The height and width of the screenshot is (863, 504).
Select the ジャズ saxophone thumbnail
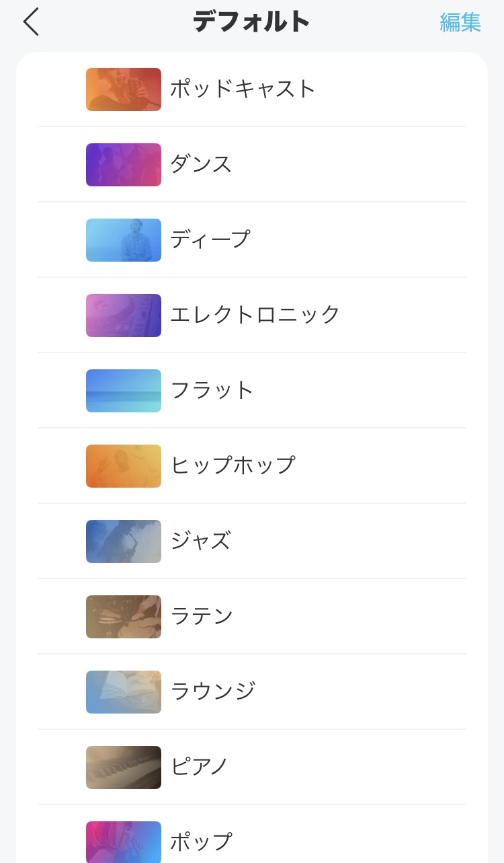pos(124,541)
